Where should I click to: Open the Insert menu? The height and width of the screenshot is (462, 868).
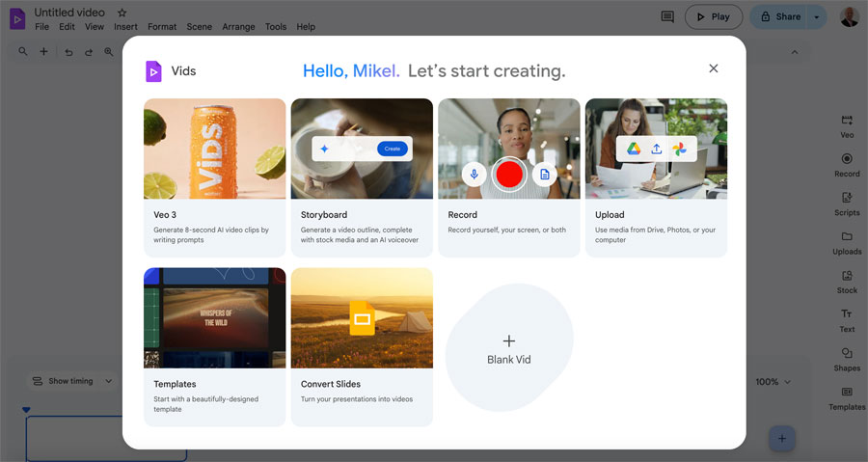tap(125, 27)
